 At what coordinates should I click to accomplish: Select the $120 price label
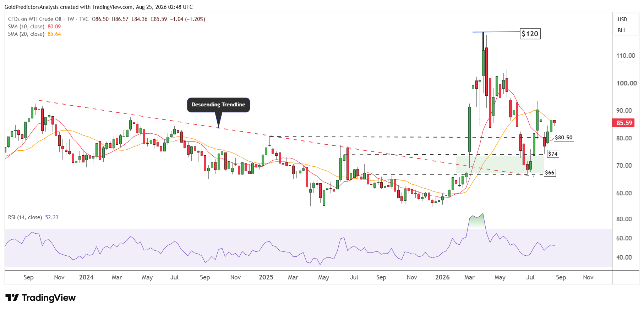click(x=530, y=34)
